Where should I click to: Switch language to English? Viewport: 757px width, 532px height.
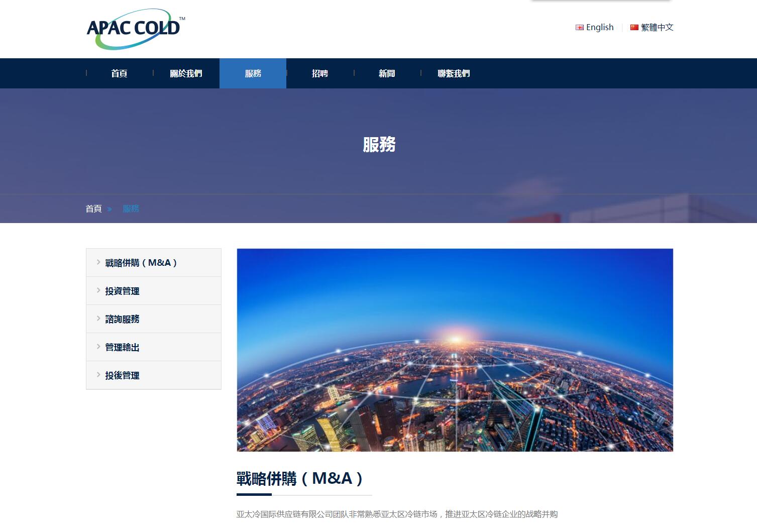click(600, 27)
